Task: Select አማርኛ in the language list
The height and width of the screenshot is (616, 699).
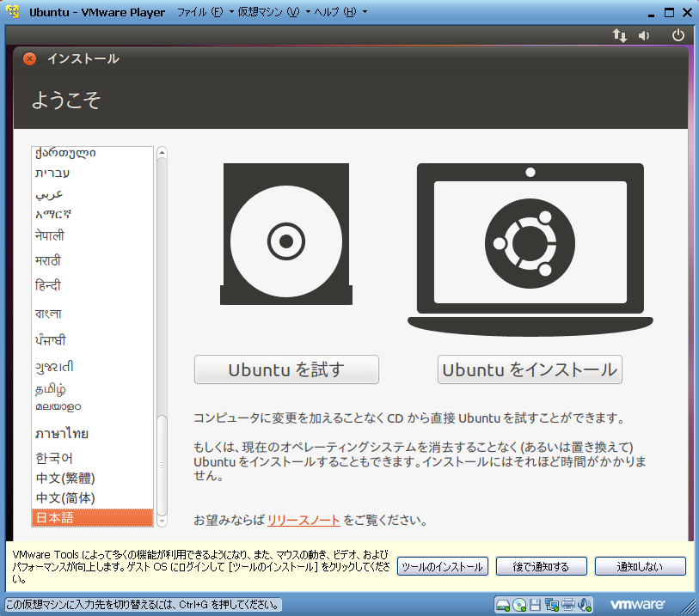Action: (92, 214)
